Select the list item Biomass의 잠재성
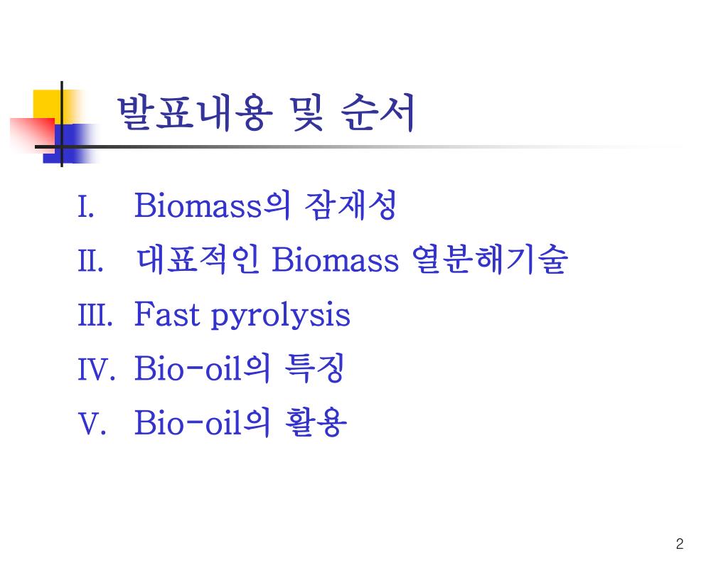The image size is (728, 561). (x=265, y=205)
